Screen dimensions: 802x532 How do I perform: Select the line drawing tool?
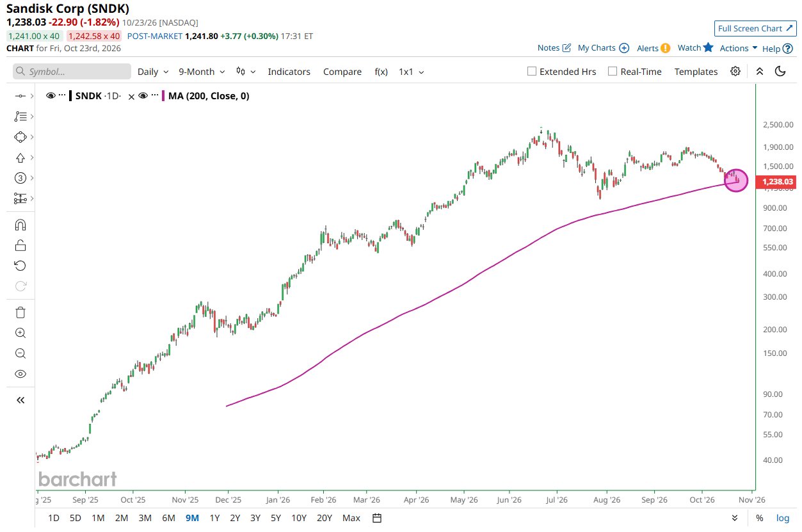tap(20, 96)
